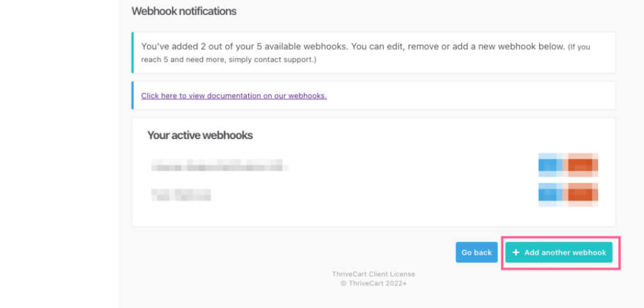Click the Go back button
The image size is (644, 308).
[x=476, y=253]
